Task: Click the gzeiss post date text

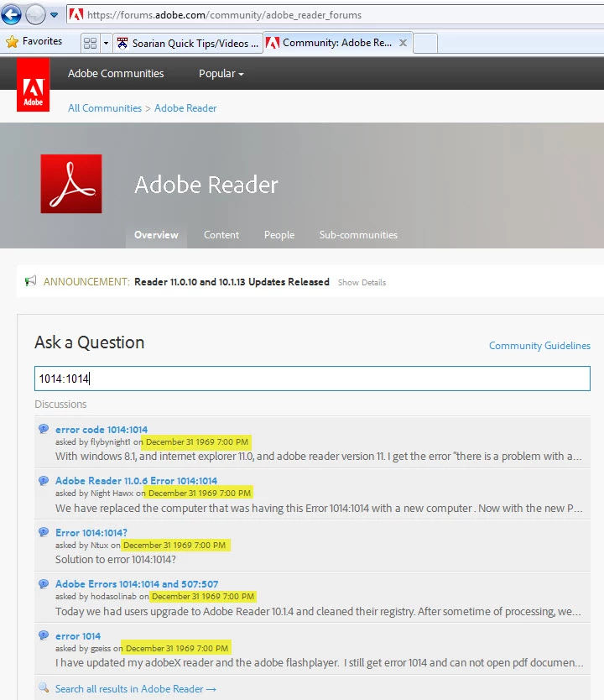Action: coord(177,648)
